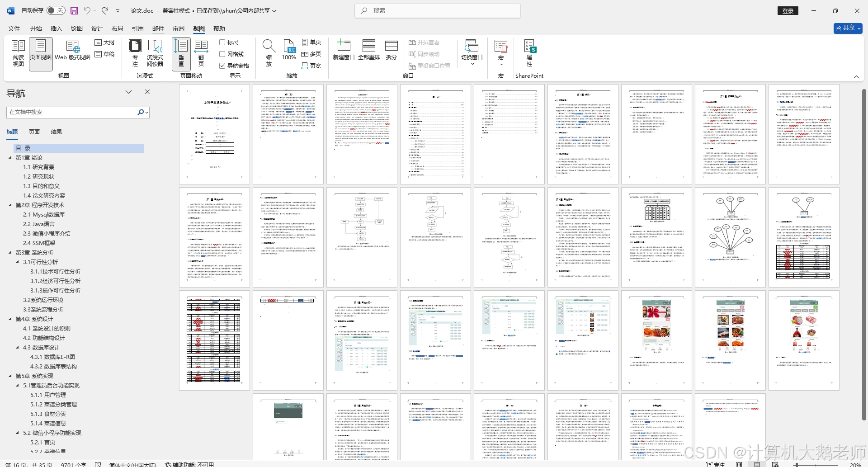Click the Undo arrow
The image size is (868, 467).
click(x=87, y=10)
